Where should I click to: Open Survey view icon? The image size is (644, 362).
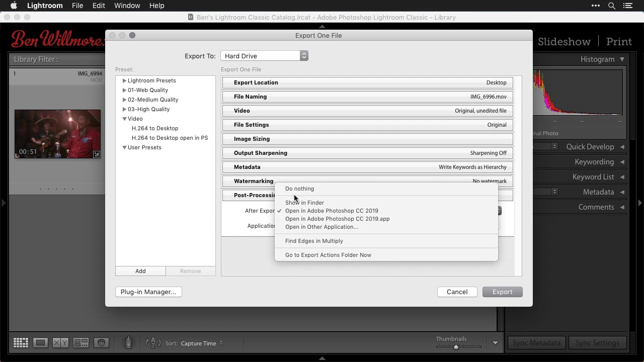[81, 343]
